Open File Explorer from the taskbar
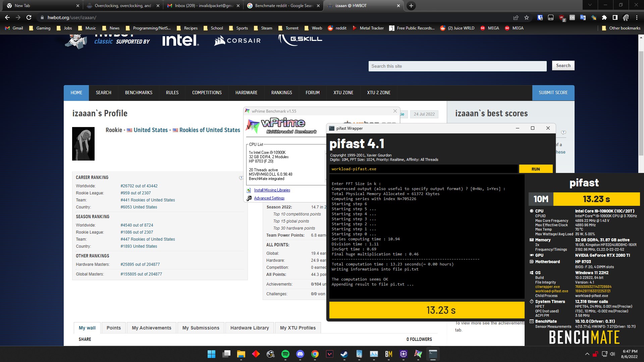Image resolution: width=644 pixels, height=362 pixels. 241,354
